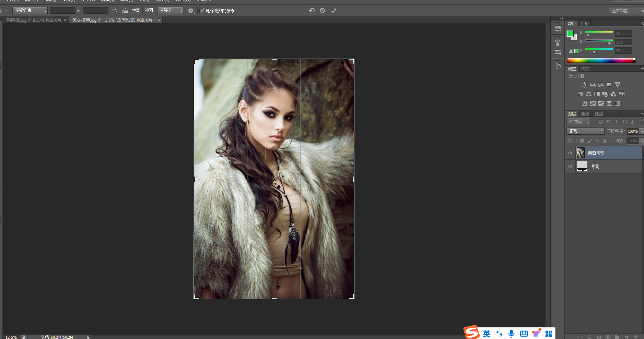Screen dimensions: 644x339
Task: Commit the crop with the checkmark icon
Action: 333,11
